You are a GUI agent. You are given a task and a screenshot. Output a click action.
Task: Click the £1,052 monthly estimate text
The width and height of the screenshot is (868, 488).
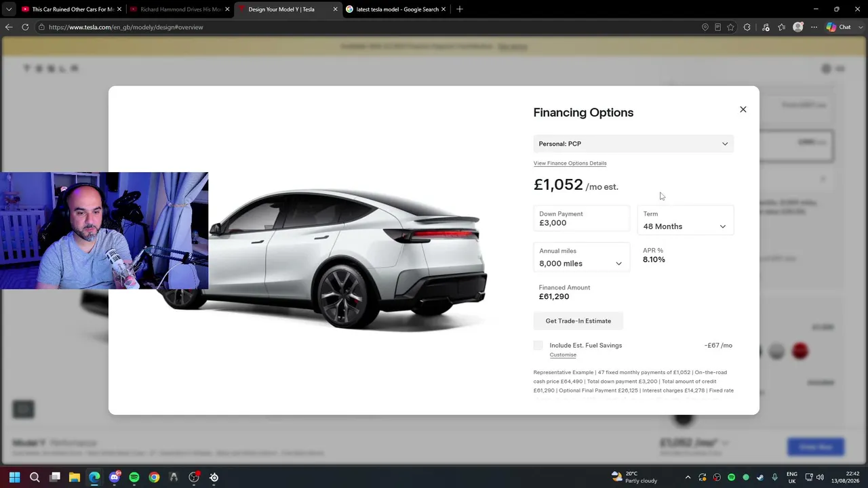click(x=576, y=185)
